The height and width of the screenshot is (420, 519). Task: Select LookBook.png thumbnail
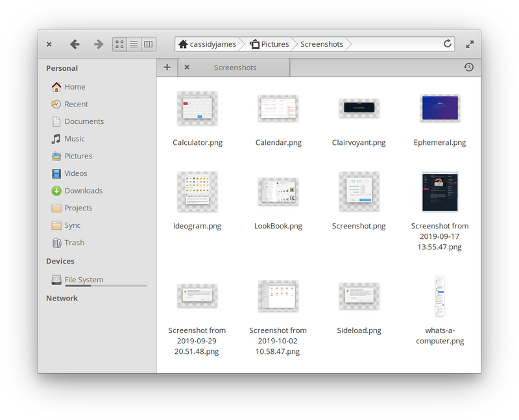pos(278,191)
